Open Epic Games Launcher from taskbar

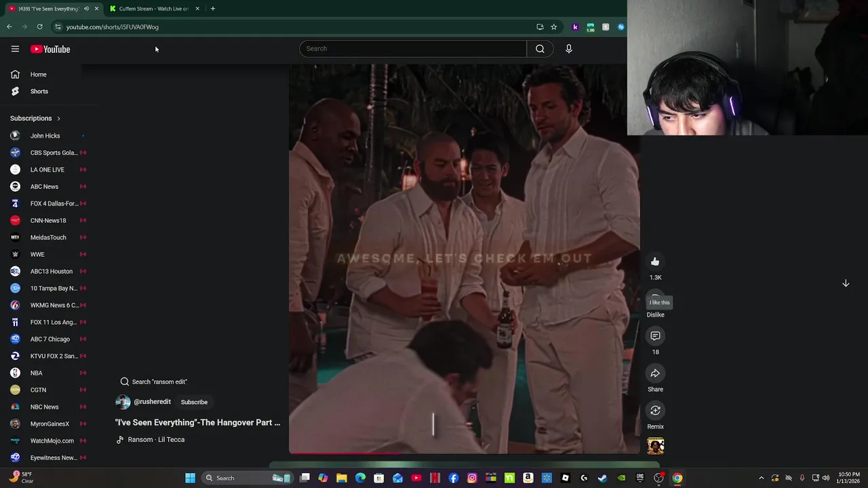(639, 478)
